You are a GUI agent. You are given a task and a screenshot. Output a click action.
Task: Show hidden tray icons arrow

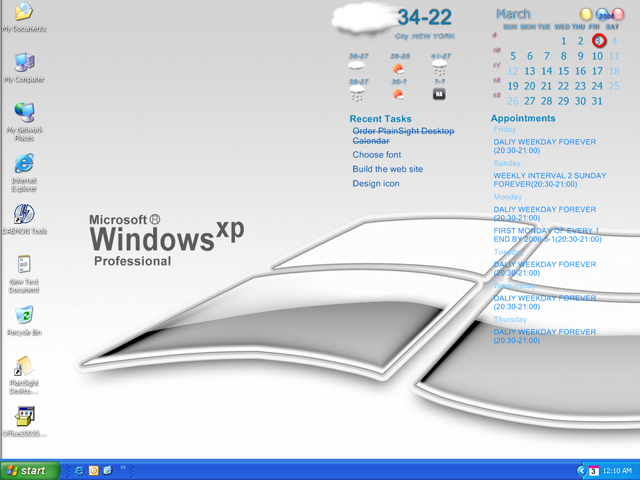[x=582, y=471]
